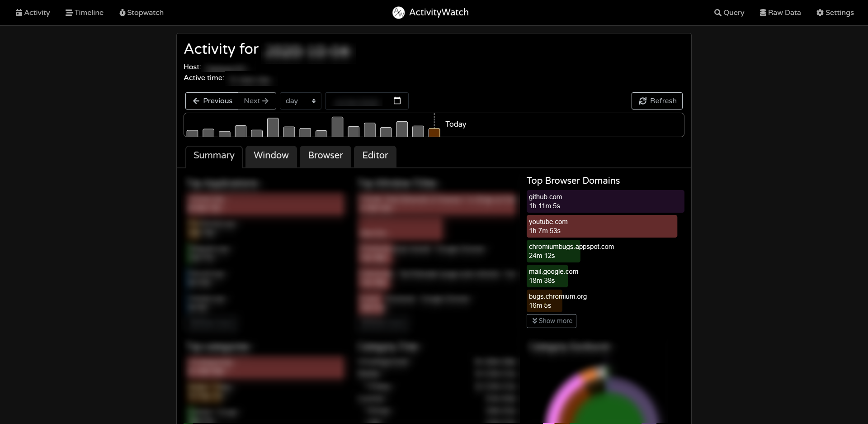Image resolution: width=868 pixels, height=424 pixels.
Task: Click the ActivityWatch logo
Action: pos(398,13)
